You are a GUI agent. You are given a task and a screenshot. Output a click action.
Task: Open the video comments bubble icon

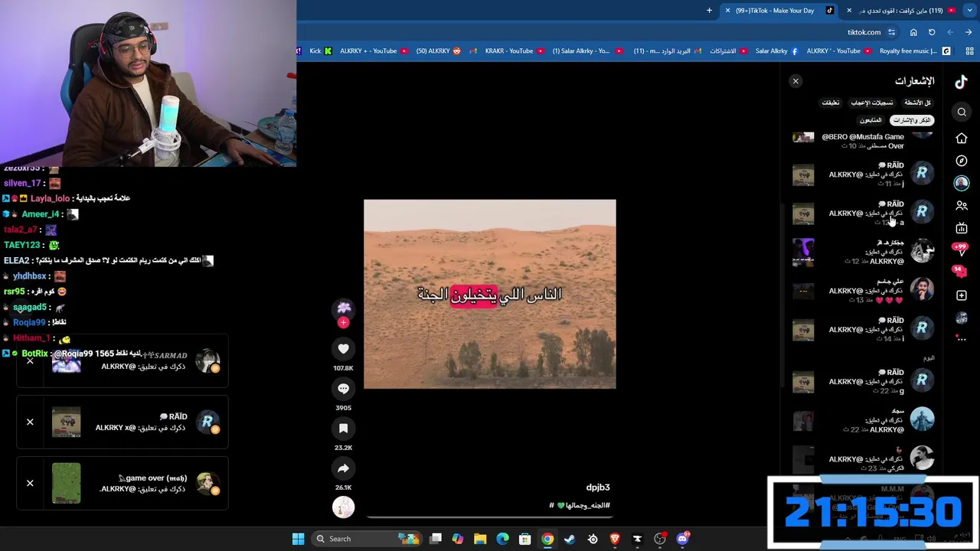click(343, 389)
